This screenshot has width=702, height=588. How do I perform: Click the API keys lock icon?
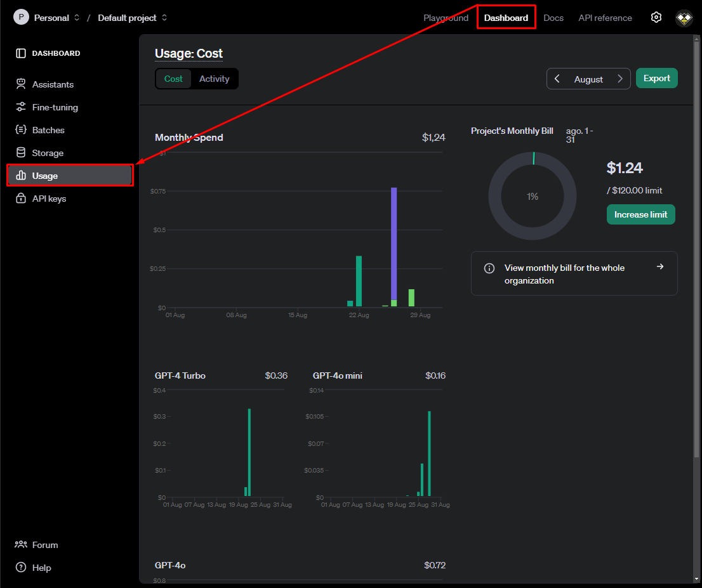20,199
